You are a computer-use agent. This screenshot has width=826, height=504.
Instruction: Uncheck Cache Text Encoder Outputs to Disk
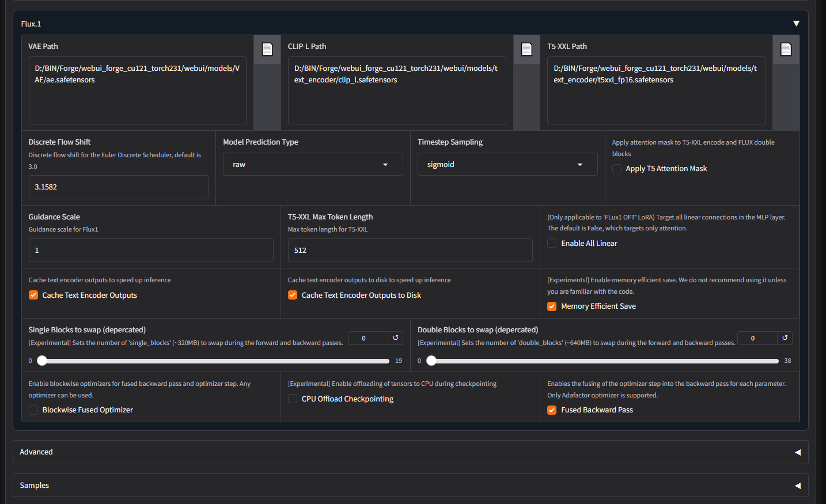[293, 295]
